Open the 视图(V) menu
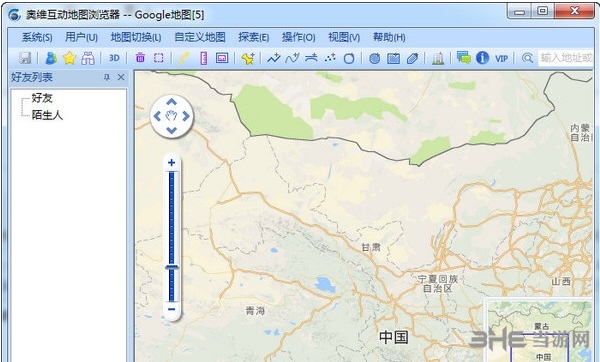The height and width of the screenshot is (362, 600). [344, 37]
